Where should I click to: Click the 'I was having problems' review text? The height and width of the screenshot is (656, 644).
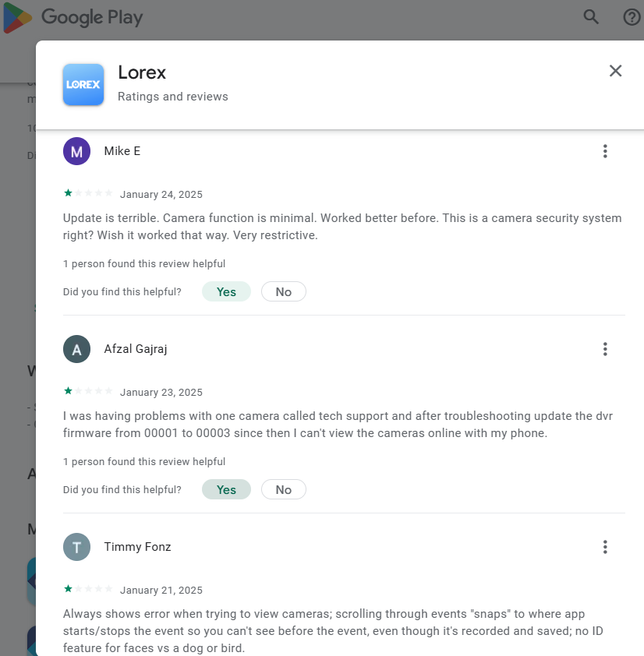tap(338, 425)
